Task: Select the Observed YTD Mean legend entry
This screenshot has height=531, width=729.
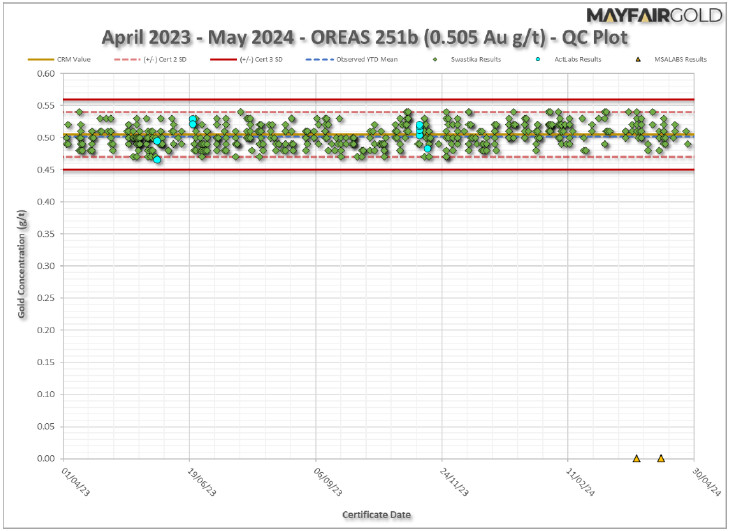Action: 352,60
